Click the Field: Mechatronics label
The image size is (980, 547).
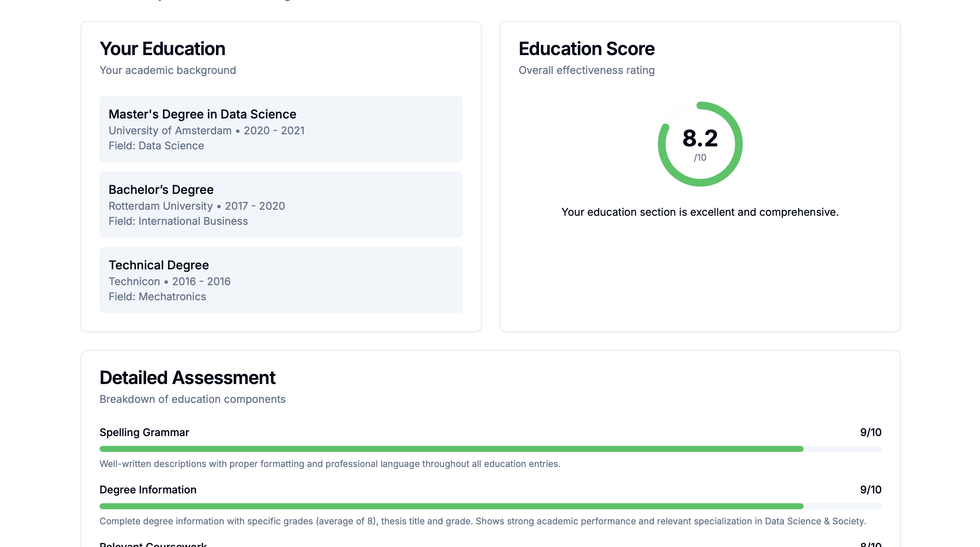click(x=158, y=296)
